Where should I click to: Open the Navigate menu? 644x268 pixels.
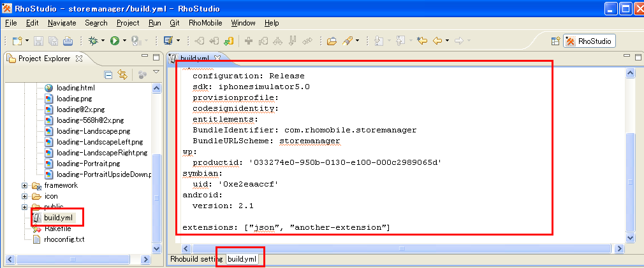click(62, 23)
